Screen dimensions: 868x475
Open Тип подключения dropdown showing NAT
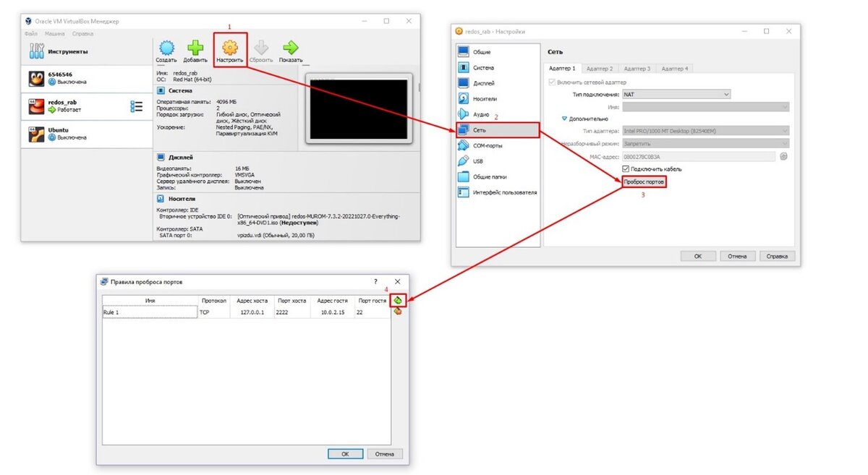(676, 94)
